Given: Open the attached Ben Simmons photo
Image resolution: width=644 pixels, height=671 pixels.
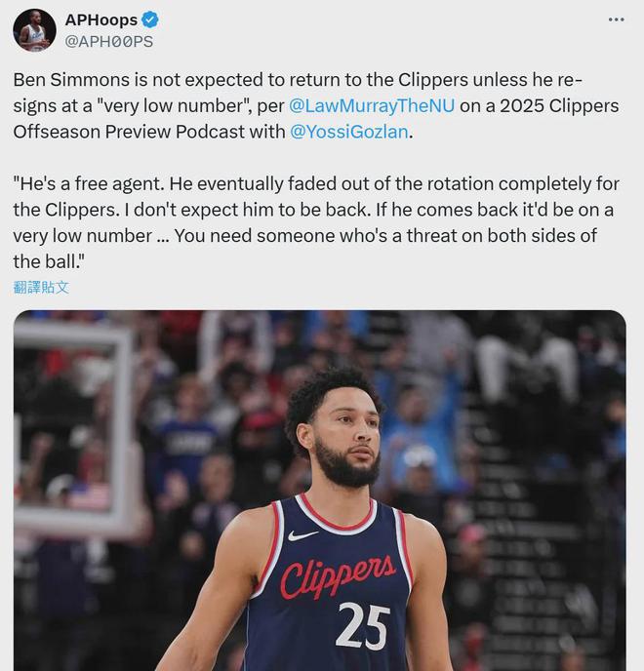Looking at the screenshot, I should (320, 491).
